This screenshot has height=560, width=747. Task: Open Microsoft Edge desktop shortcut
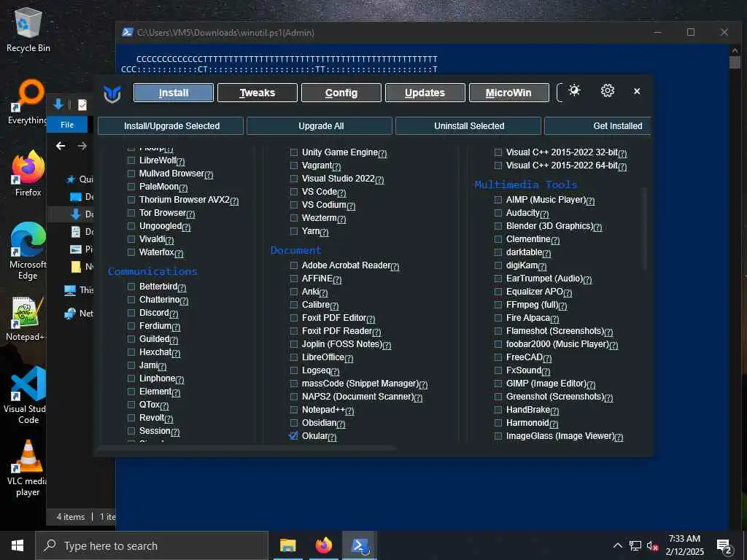28,251
